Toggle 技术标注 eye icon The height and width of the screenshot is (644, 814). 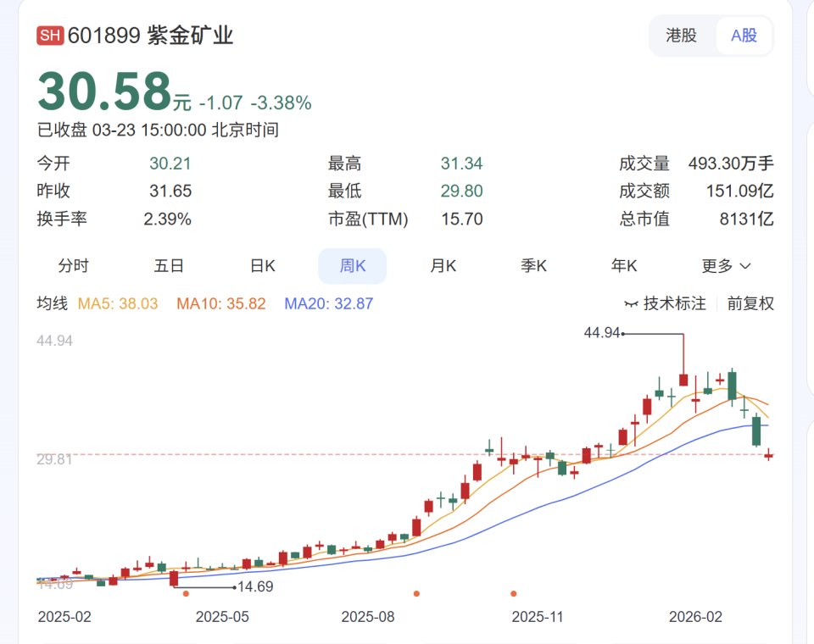[x=631, y=303]
